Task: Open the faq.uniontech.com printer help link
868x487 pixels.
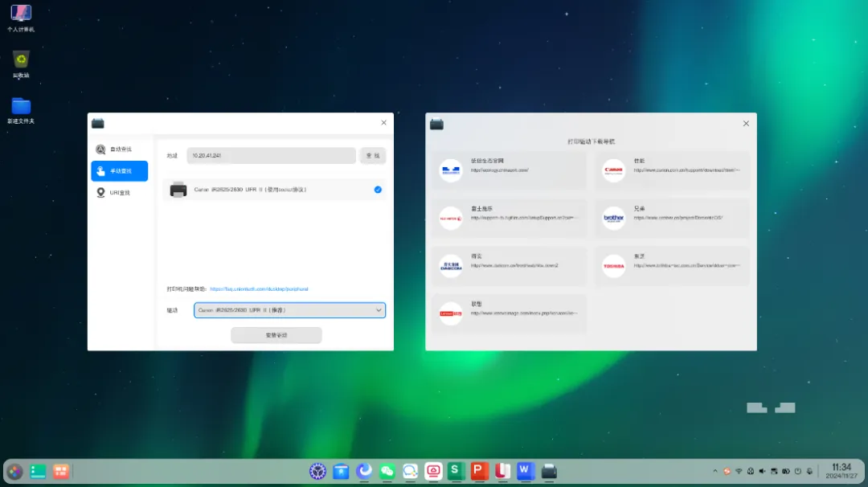Action: [259, 289]
